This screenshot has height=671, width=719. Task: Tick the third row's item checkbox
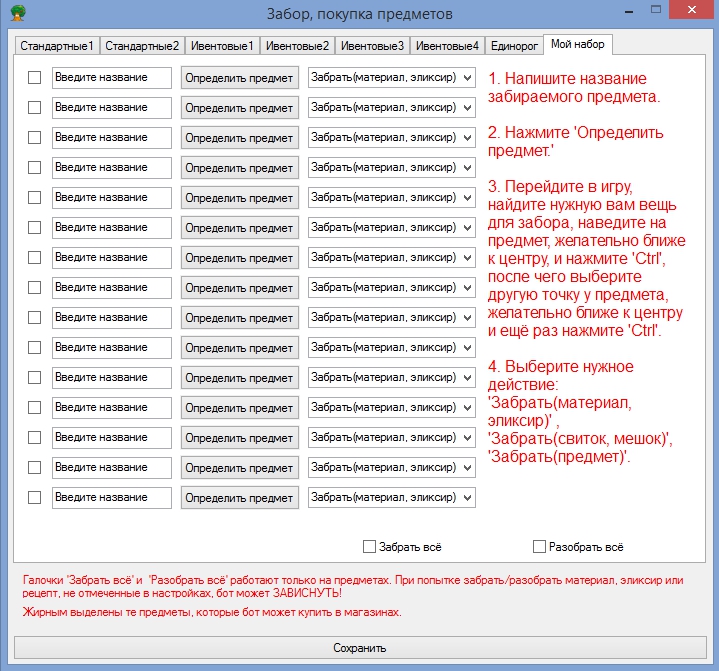(x=34, y=138)
